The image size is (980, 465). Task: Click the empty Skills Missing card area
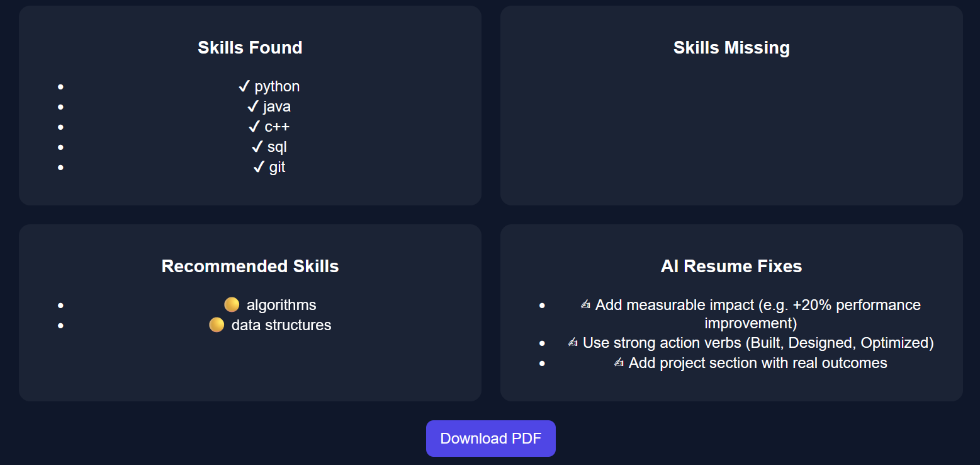click(731, 132)
